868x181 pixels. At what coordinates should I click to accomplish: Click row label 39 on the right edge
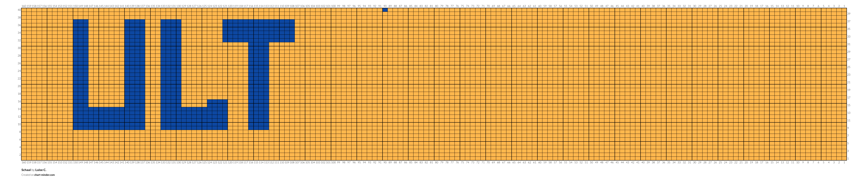849,14
